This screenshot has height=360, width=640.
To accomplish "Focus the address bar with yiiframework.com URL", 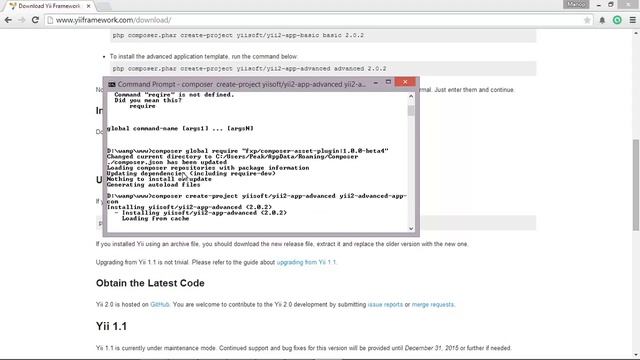I will [318, 20].
